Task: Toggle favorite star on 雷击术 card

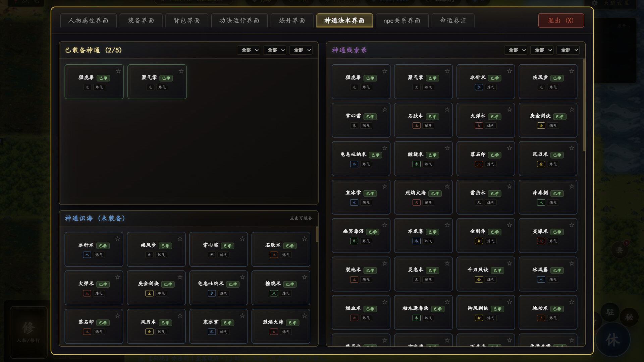Action: tap(509, 186)
